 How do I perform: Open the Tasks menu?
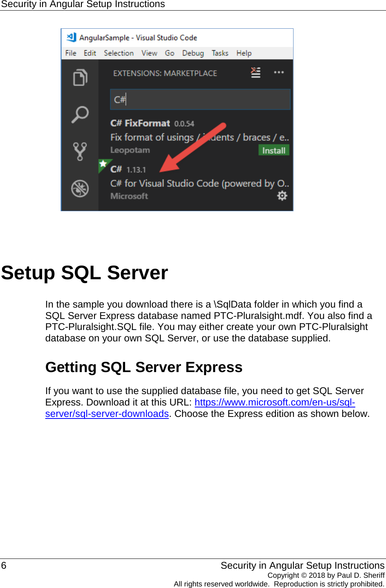tap(220, 53)
